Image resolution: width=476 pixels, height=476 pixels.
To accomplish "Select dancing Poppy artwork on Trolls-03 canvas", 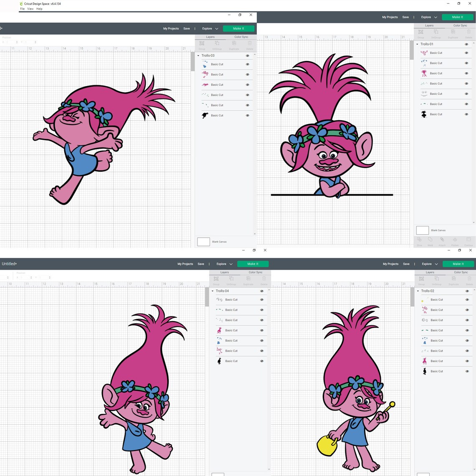I will coord(103,139).
